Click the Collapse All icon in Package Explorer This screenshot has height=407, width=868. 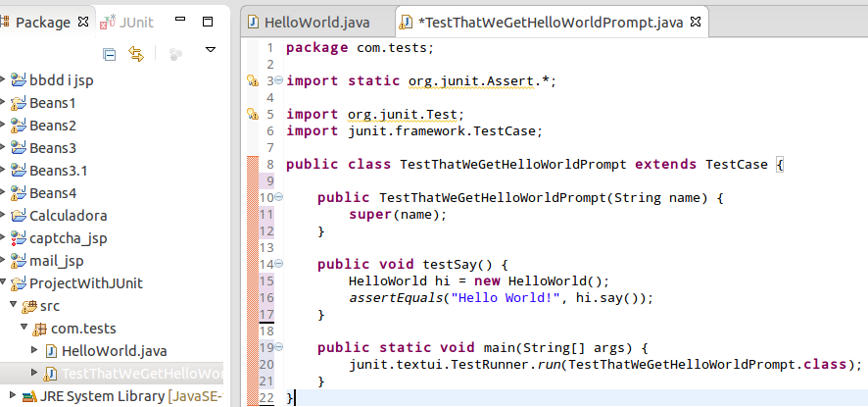point(110,55)
